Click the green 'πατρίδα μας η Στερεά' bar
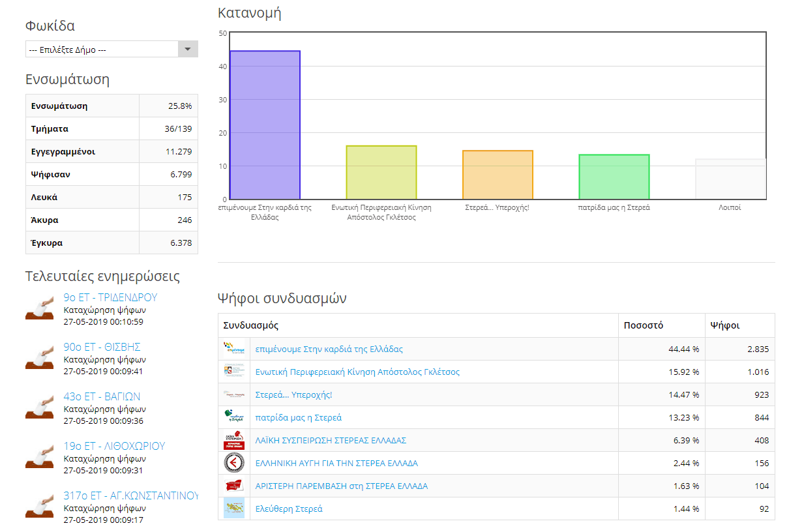804x532 pixels. pyautogui.click(x=614, y=177)
